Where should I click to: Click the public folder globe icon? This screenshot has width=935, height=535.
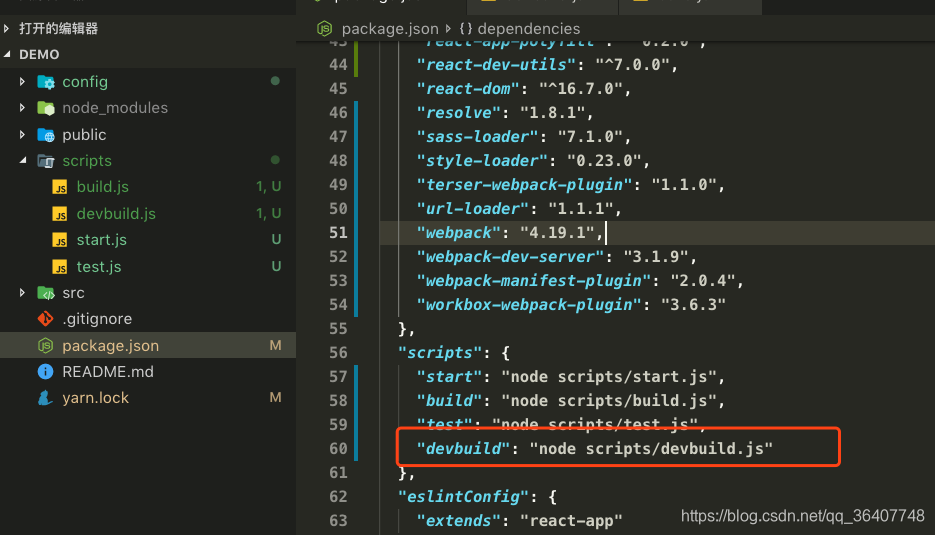(x=46, y=135)
